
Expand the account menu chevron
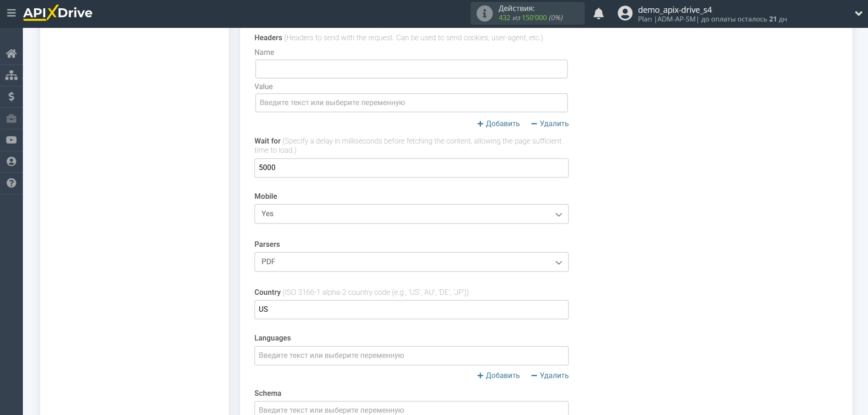click(x=858, y=14)
